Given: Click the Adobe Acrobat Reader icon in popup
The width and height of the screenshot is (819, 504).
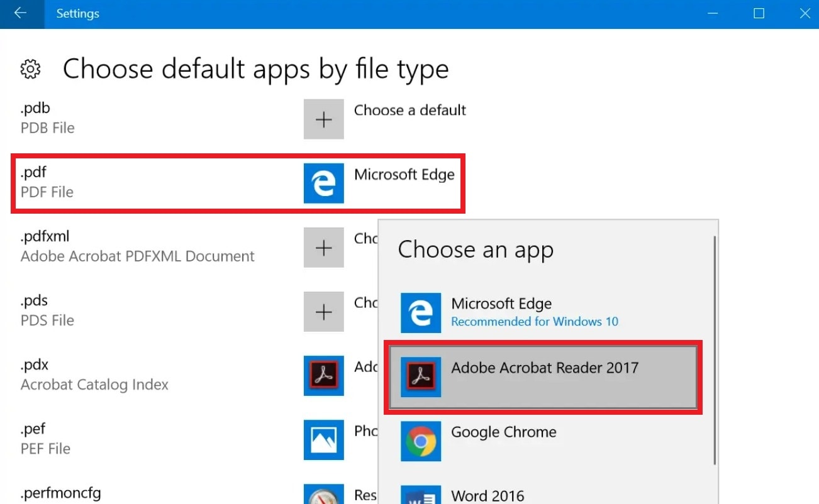Looking at the screenshot, I should (421, 377).
